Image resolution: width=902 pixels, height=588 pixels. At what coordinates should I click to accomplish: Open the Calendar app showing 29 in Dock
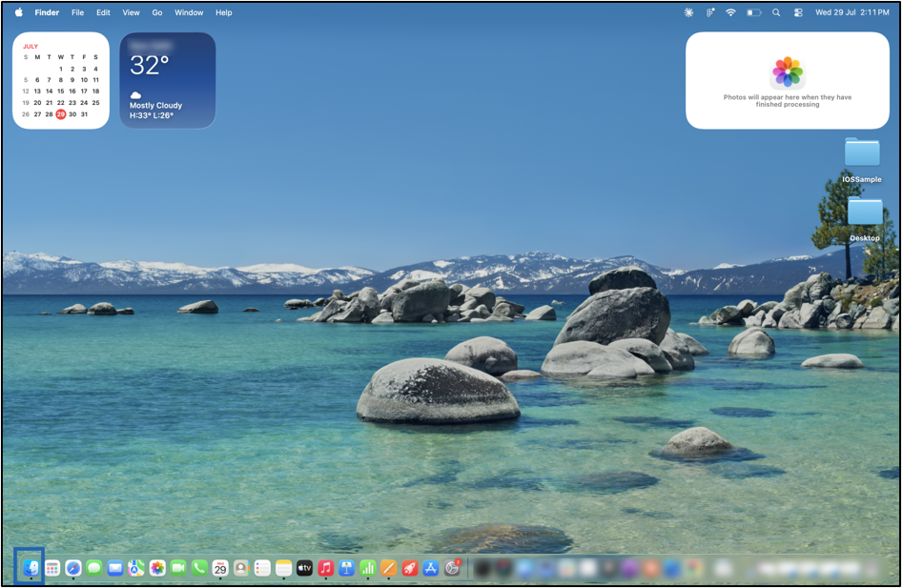click(x=220, y=568)
